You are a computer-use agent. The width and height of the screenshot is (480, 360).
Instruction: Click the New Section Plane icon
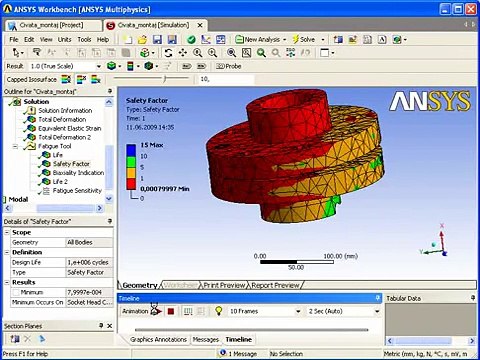tap(14, 339)
